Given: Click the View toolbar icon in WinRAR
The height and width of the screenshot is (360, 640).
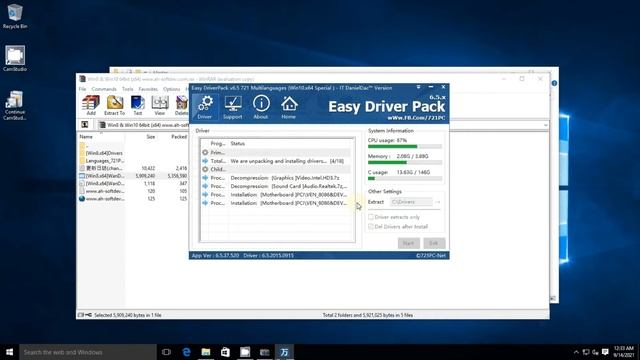Looking at the screenshot, I should [160, 106].
